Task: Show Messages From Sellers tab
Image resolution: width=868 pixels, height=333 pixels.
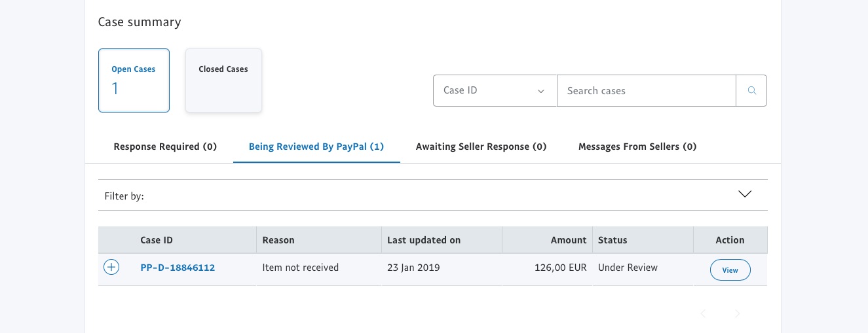Action: click(637, 147)
